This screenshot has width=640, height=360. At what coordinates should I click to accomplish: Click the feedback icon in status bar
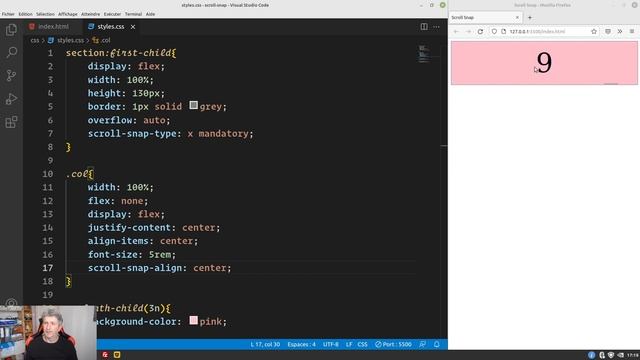(422, 344)
